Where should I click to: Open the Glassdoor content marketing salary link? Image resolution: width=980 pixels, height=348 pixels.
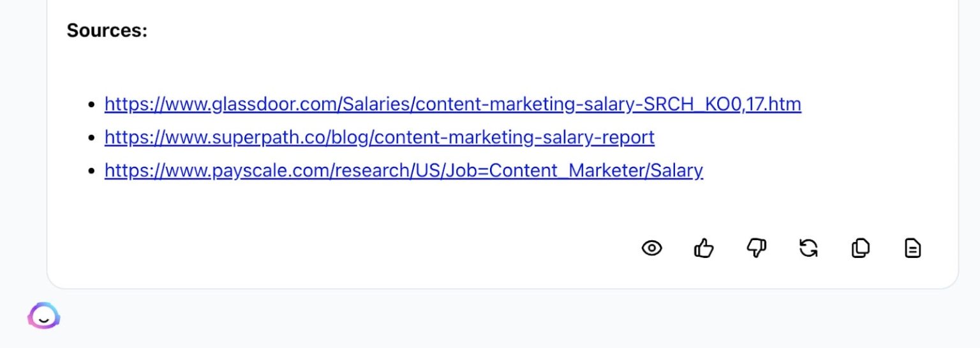[452, 104]
